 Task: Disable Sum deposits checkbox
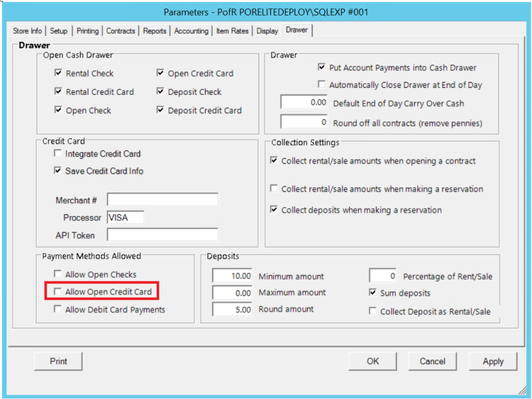[x=373, y=293]
